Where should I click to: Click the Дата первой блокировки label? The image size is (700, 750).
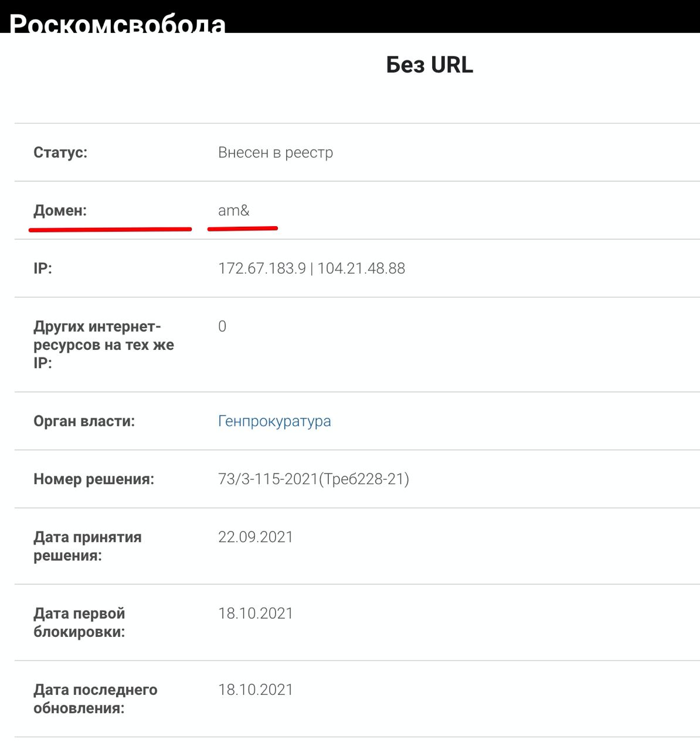pos(79,622)
